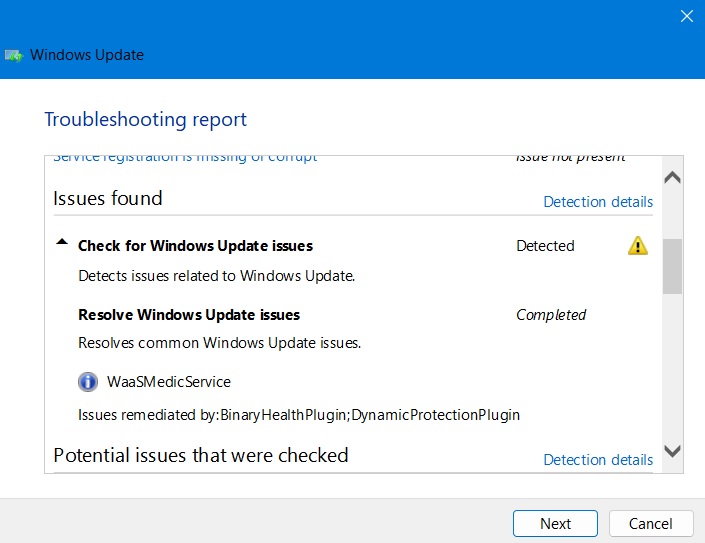
Task: Click the Next button
Action: point(555,524)
